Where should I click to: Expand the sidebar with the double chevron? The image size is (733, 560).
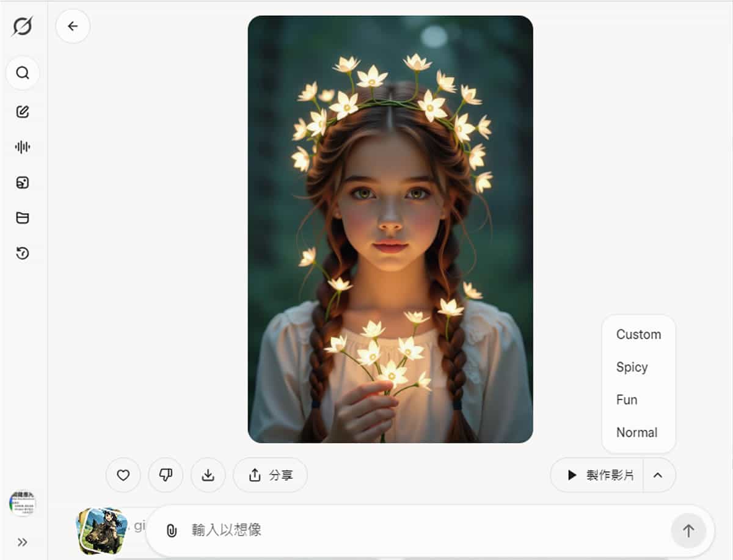pyautogui.click(x=23, y=542)
